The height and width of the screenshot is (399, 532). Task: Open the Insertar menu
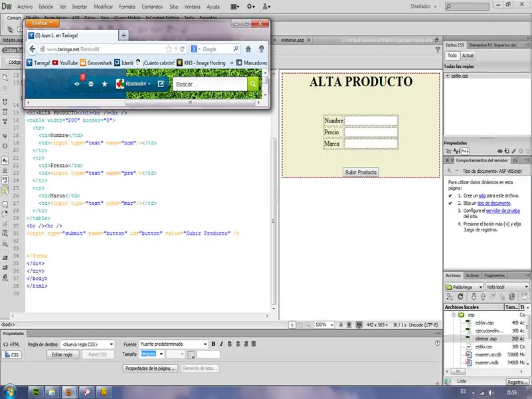pos(79,6)
